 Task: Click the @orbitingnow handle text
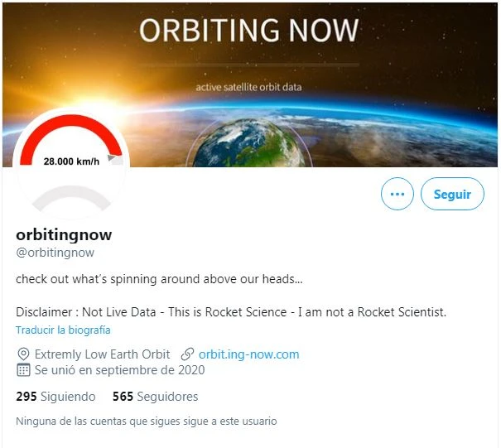[x=55, y=253]
